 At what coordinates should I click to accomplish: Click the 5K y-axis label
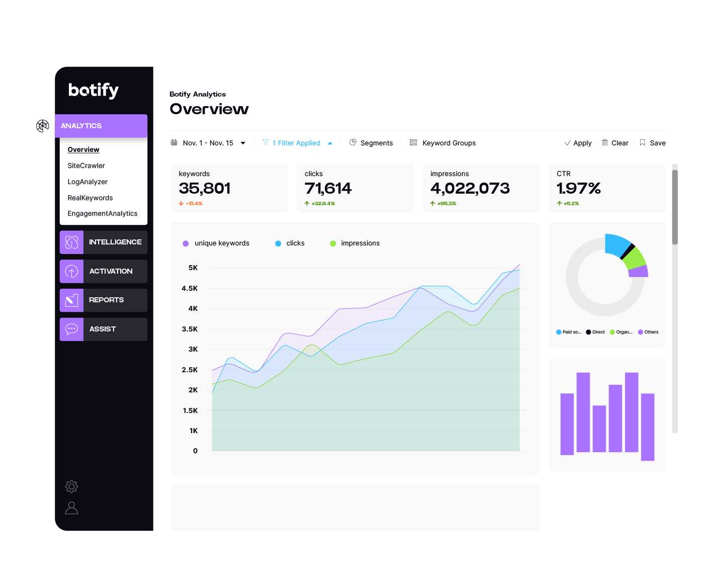pos(193,268)
